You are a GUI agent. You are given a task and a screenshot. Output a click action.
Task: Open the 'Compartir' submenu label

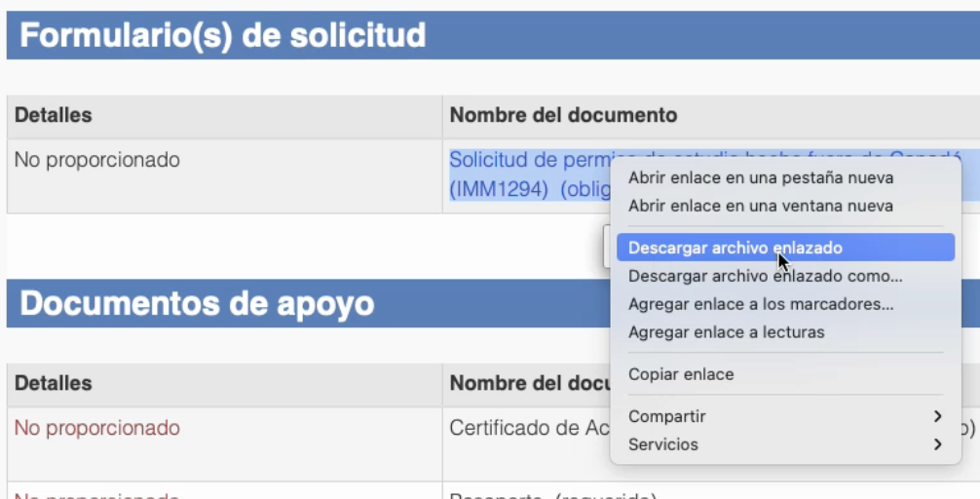tap(666, 416)
